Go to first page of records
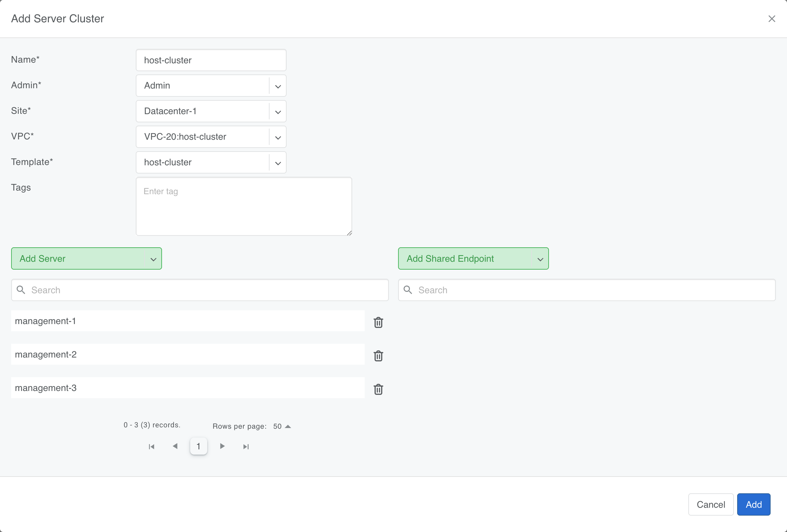Screen dimensions: 787x532 151,446
